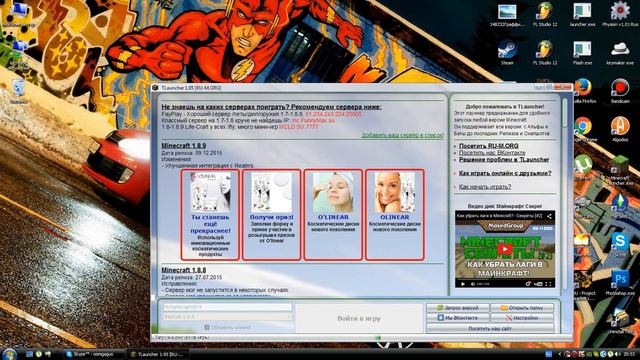This screenshot has height=360, width=640.
Task: Click 'Посетить наш сайт' button
Action: (490, 328)
